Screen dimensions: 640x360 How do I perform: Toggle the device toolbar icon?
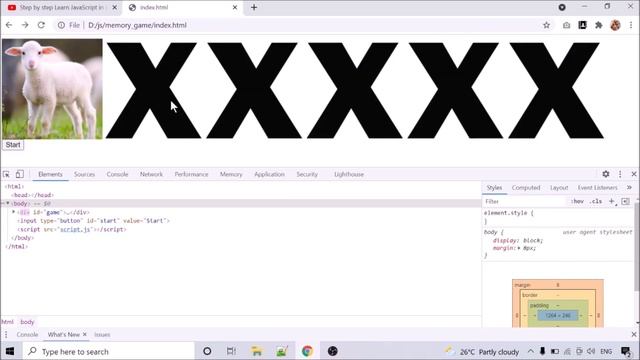[x=19, y=174]
